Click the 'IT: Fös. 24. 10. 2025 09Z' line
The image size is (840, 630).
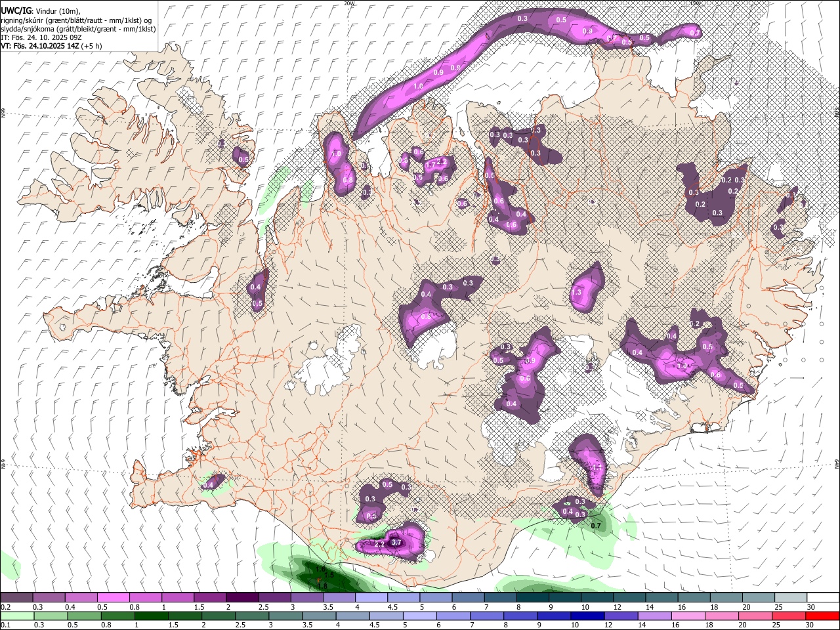41,37
